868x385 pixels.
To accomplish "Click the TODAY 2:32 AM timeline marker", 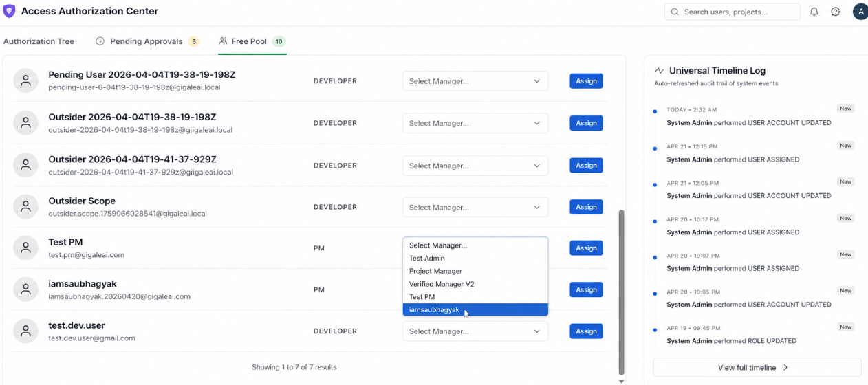I will click(x=655, y=111).
